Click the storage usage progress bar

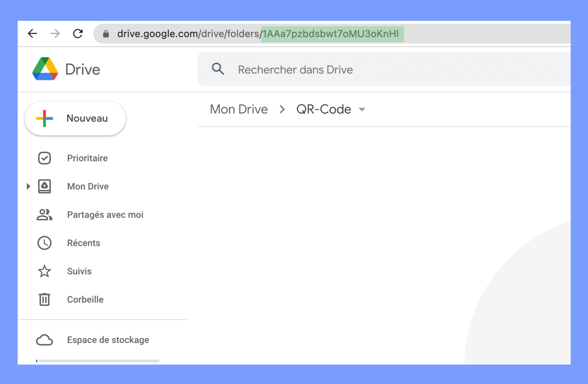(x=98, y=361)
